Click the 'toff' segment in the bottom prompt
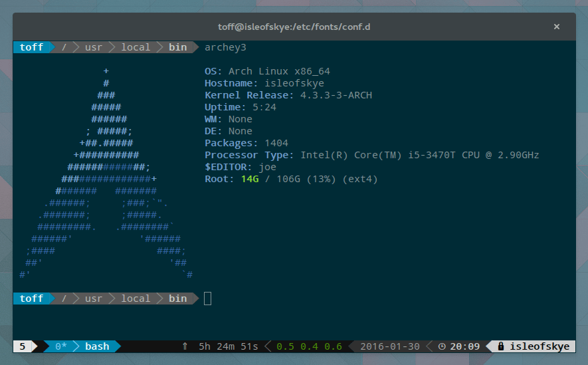This screenshot has width=588, height=365. pos(31,299)
